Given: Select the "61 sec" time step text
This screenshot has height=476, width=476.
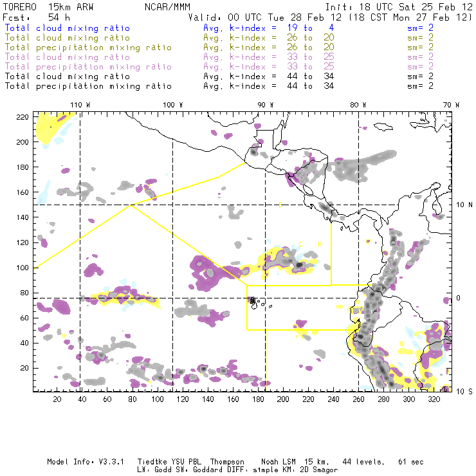Looking at the screenshot, I should point(411,462).
